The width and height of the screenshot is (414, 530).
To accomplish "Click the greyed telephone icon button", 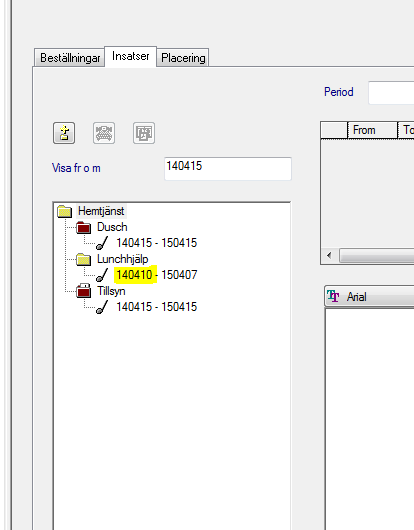I will click(104, 133).
